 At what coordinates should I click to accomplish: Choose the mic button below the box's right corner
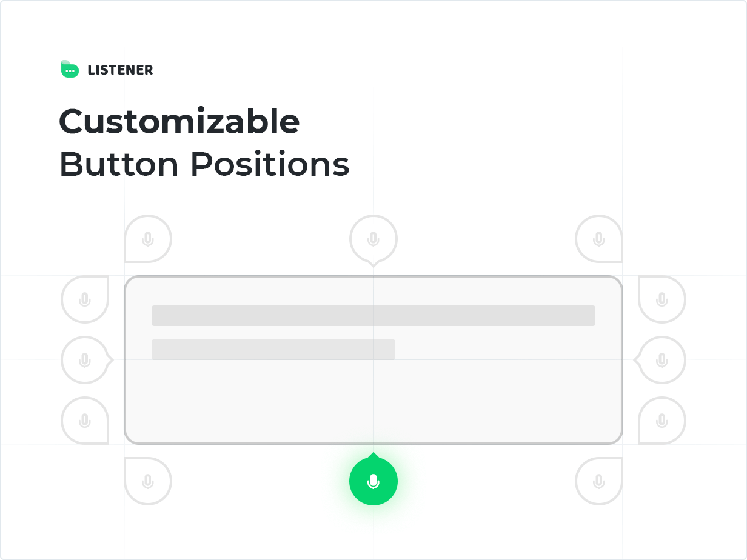598,481
